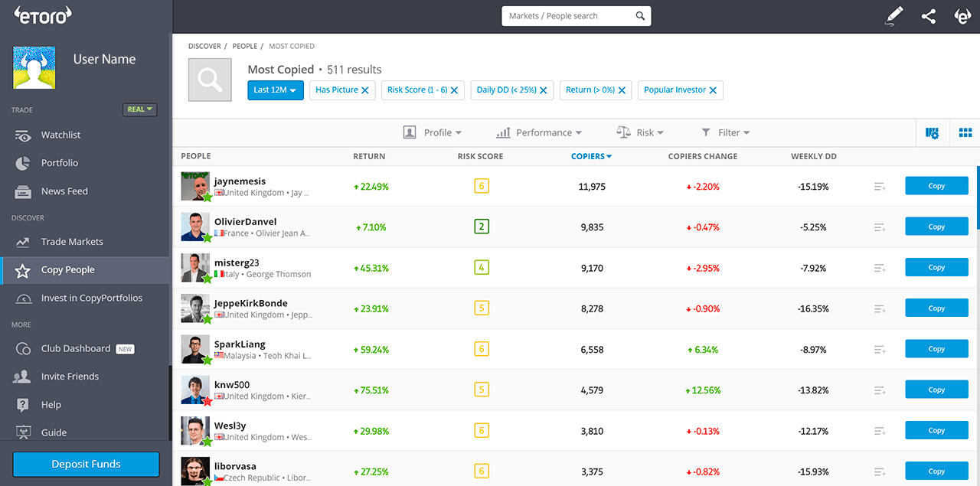This screenshot has height=486, width=980.
Task: Click the Help icon in the sidebar
Action: [51, 404]
